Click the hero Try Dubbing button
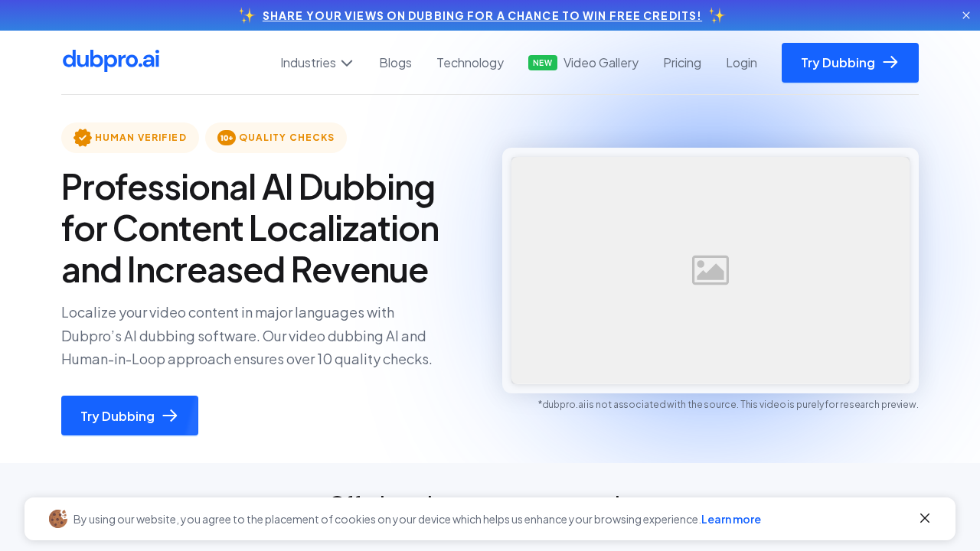980x551 pixels. (129, 416)
